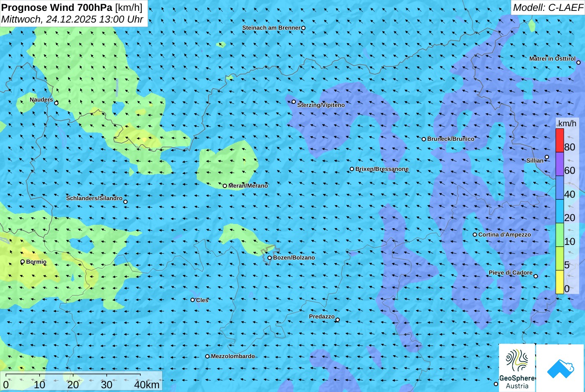The height and width of the screenshot is (392, 585).
Task: Click the Cortina d'Ampezzo label
Action: pyautogui.click(x=505, y=234)
